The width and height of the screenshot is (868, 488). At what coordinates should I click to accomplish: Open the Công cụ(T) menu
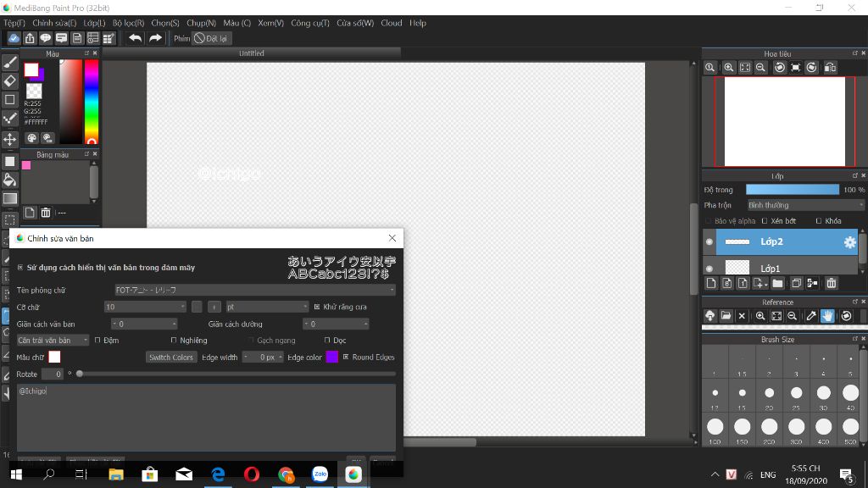coord(310,23)
